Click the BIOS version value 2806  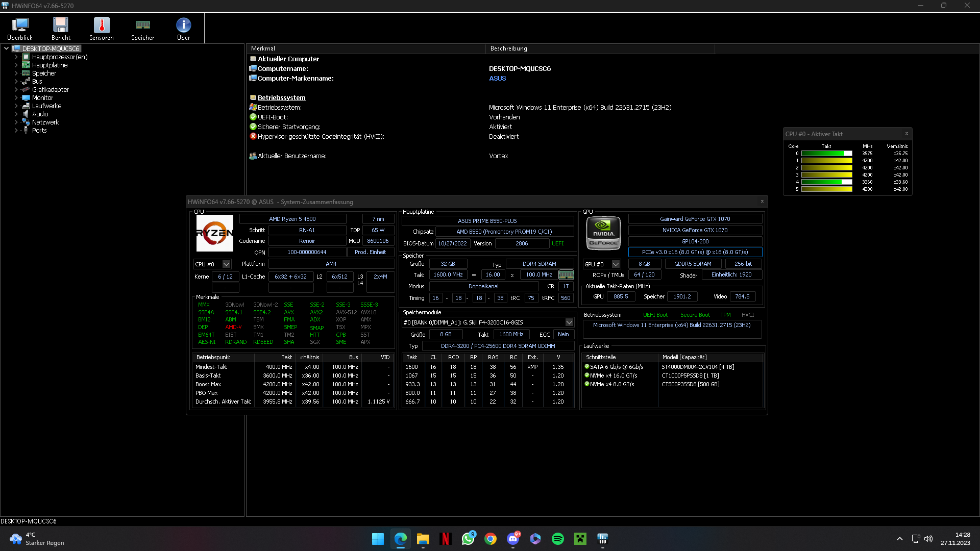click(522, 243)
